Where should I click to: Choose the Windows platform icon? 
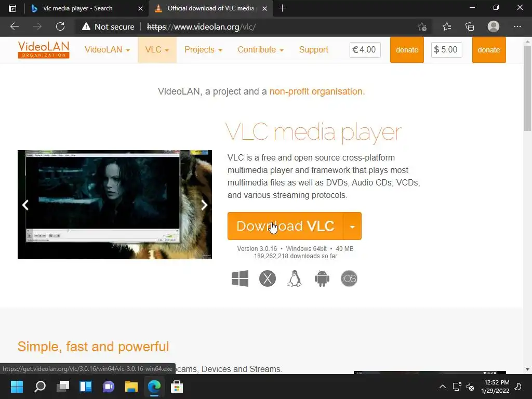click(x=240, y=278)
